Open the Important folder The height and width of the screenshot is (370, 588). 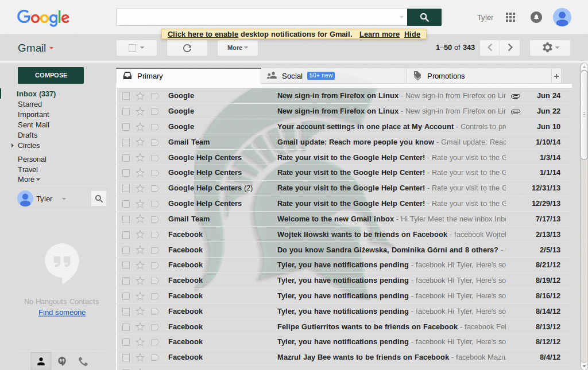coord(33,115)
